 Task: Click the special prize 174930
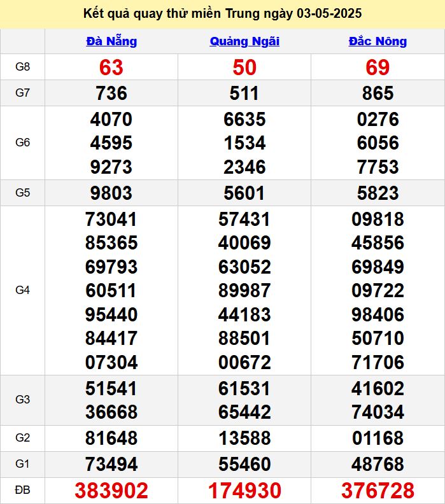244,491
